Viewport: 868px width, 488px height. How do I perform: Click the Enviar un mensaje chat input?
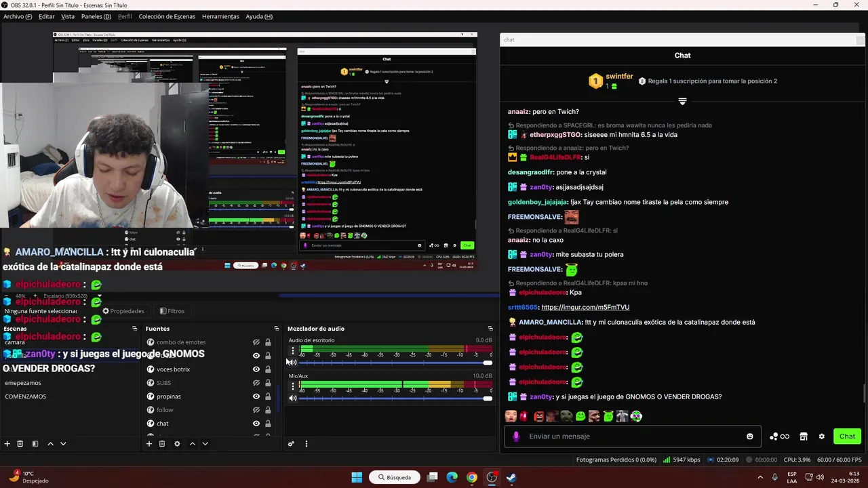click(632, 436)
